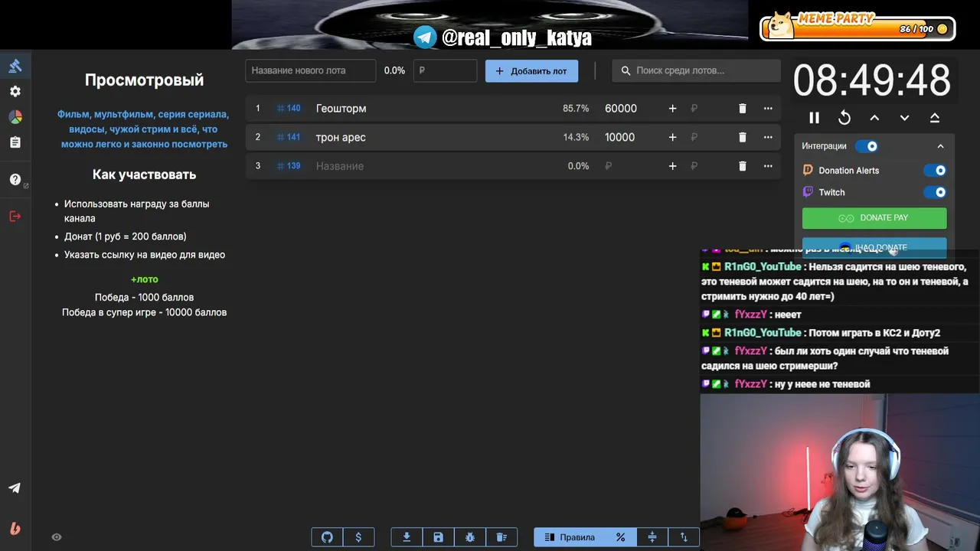Focus the Название нового лота field
This screenshot has height=551, width=980.
(x=311, y=70)
